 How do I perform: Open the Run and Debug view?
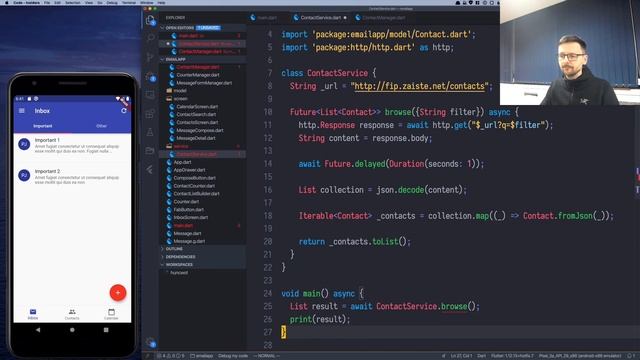tap(150, 76)
